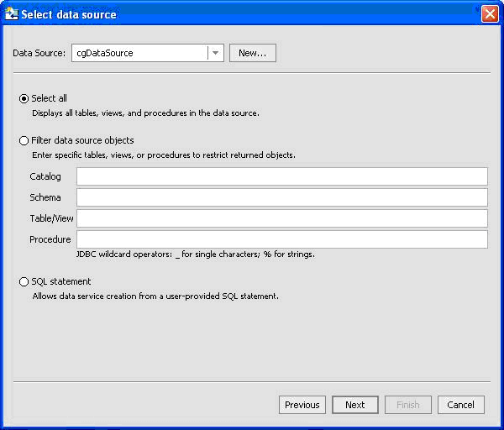Image resolution: width=504 pixels, height=430 pixels.
Task: Click the 'Displays all tables, views' description
Action: [145, 113]
